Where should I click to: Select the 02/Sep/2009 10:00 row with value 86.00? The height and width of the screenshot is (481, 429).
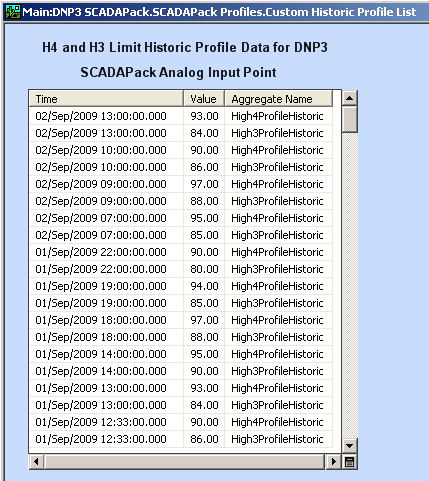point(181,167)
